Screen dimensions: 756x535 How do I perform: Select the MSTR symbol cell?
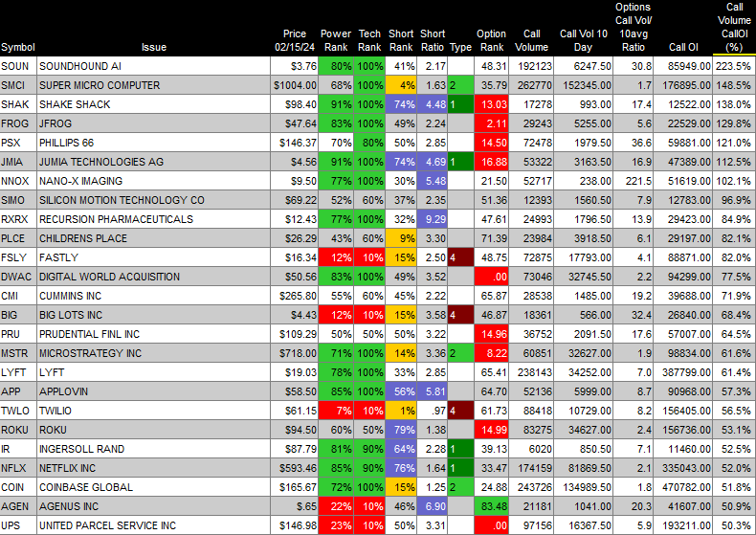pyautogui.click(x=18, y=353)
